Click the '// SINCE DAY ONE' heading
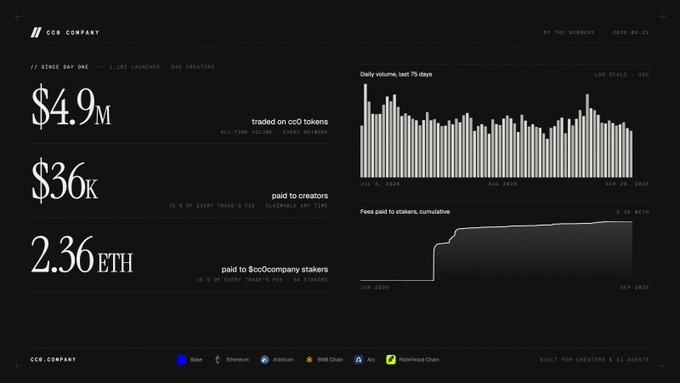 [x=59, y=67]
